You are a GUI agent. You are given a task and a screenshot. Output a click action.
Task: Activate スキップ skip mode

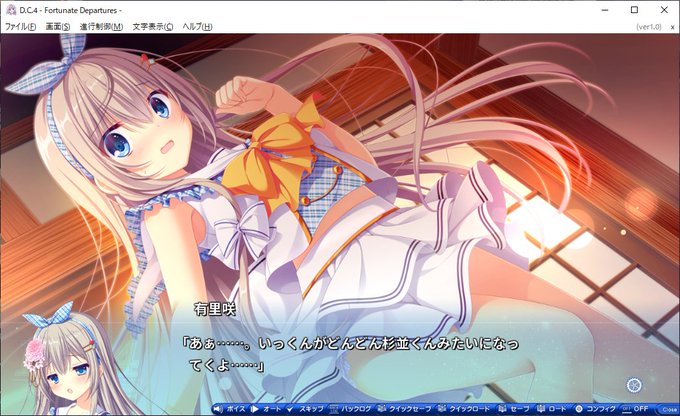click(x=305, y=409)
